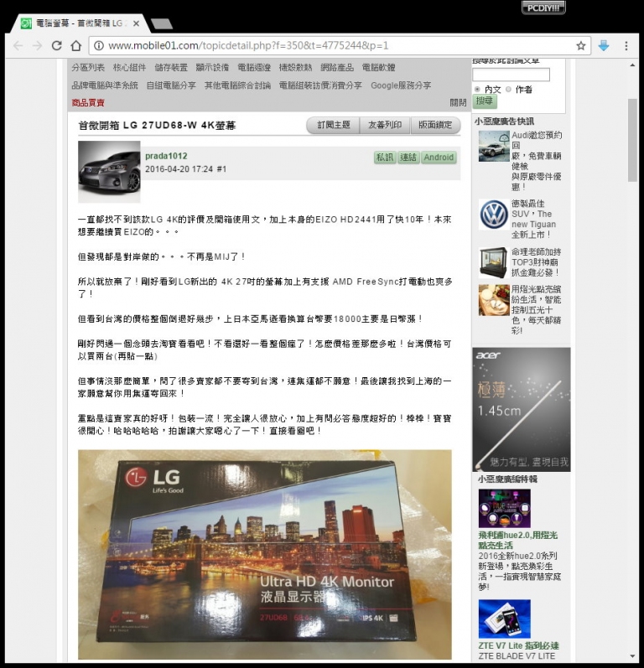The image size is (644, 668).
Task: Open the 德製最佳 SUV Tiguan ad link
Action: (533, 219)
